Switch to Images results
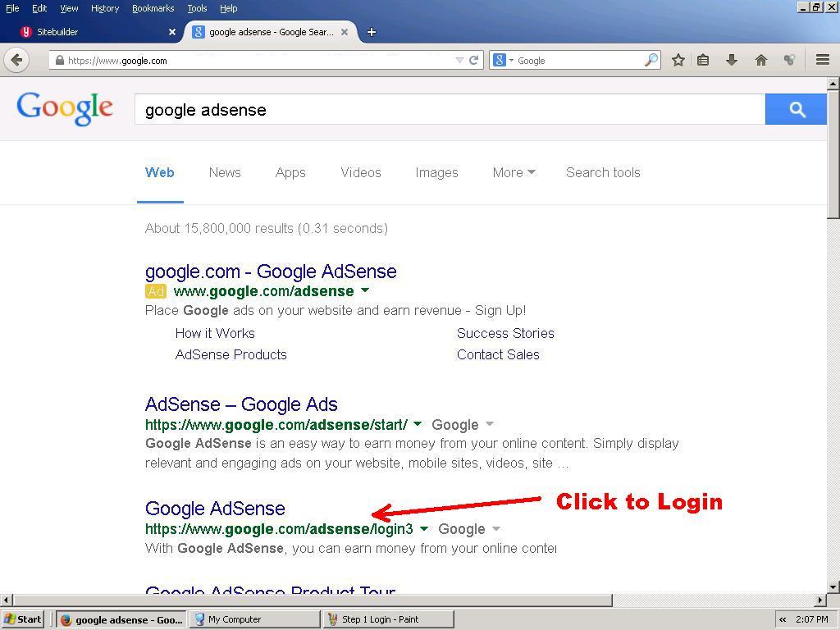This screenshot has width=840, height=630. pos(436,172)
